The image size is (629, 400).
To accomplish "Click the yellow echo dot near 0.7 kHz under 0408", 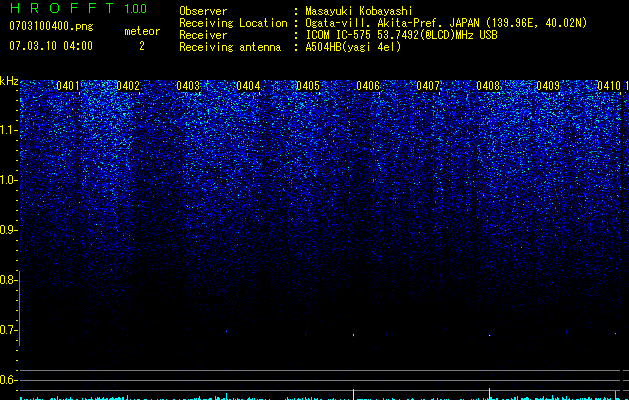I will pyautogui.click(x=489, y=335).
